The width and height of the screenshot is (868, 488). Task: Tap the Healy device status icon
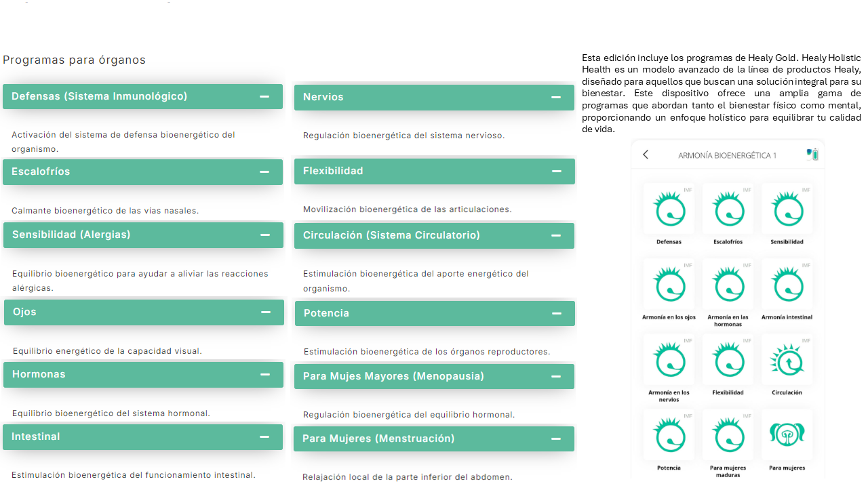[x=812, y=155]
